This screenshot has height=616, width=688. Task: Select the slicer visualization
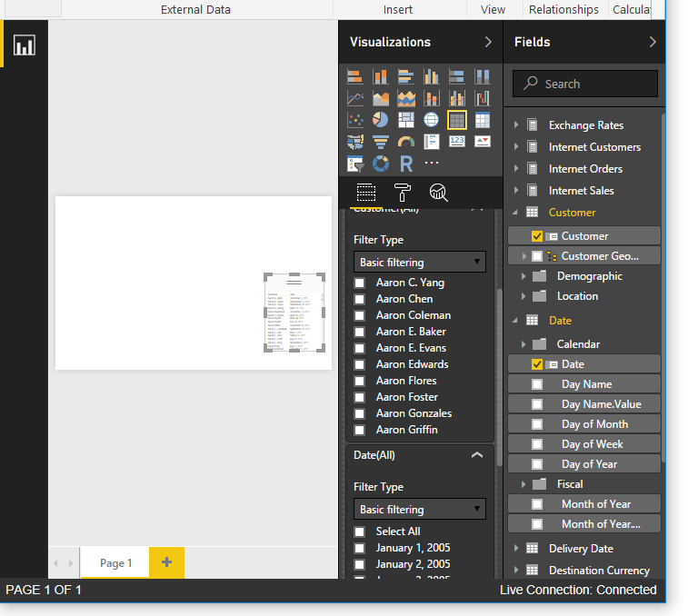point(354,164)
